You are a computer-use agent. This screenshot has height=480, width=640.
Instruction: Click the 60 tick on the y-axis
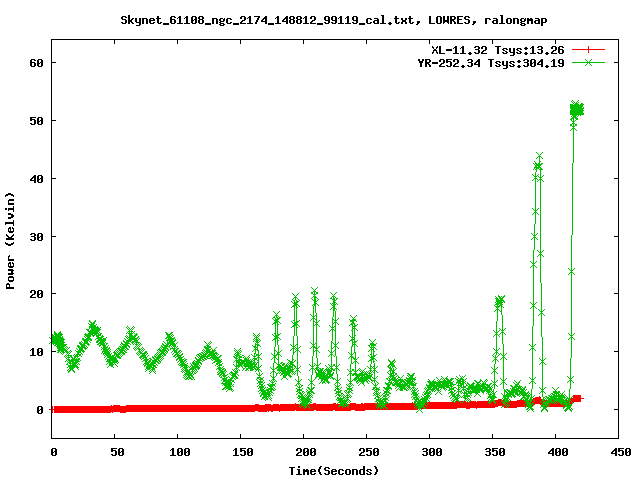tap(36, 62)
